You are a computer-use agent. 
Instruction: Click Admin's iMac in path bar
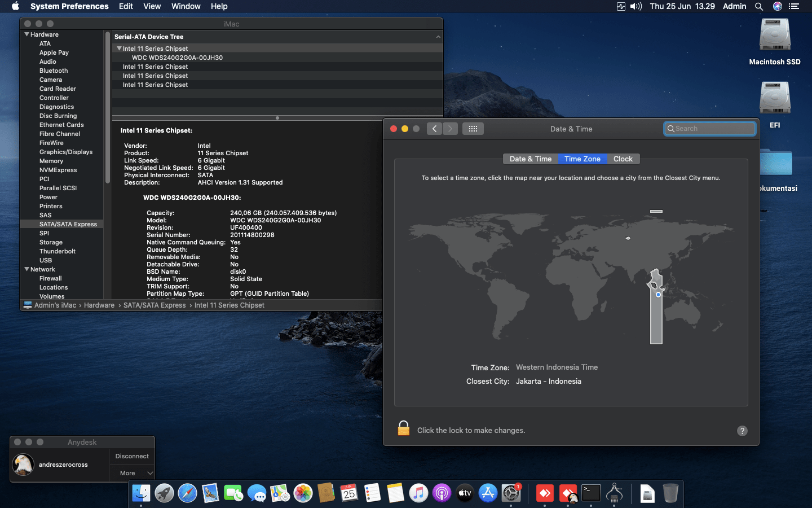pos(55,305)
